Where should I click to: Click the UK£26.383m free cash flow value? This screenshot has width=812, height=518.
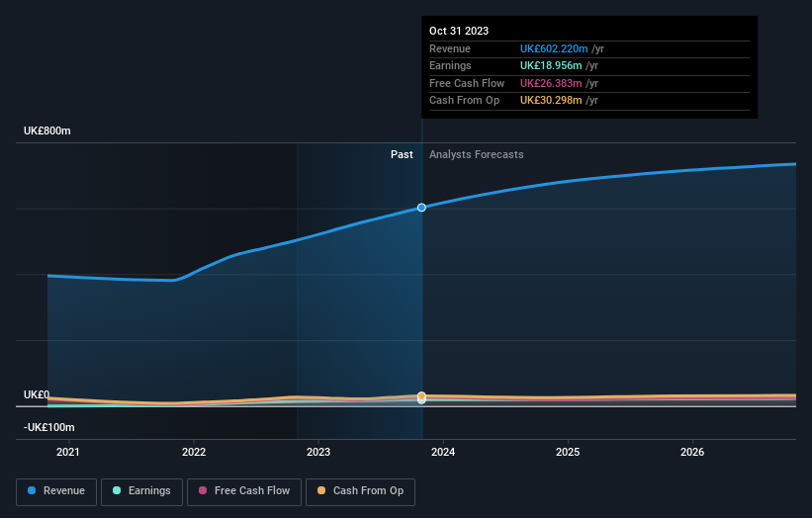pyautogui.click(x=551, y=83)
